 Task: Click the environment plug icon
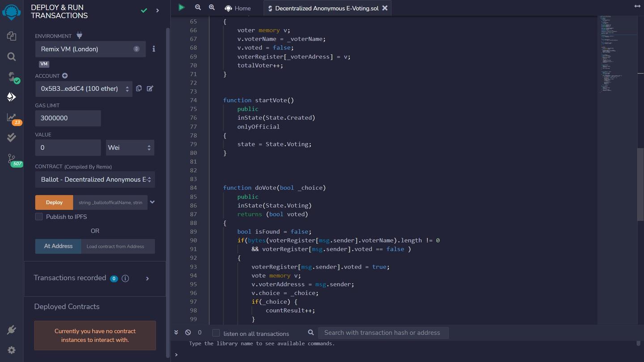click(80, 35)
